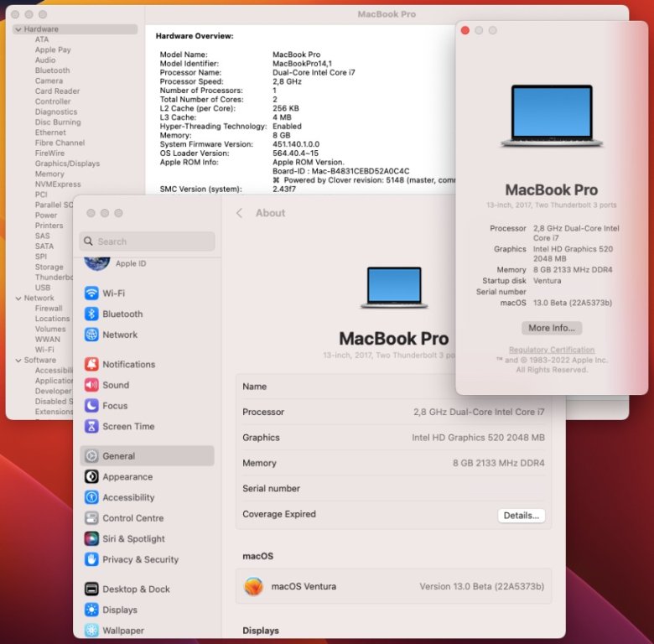The height and width of the screenshot is (644, 654).
Task: Collapse the Hardware tree section
Action: [x=18, y=29]
